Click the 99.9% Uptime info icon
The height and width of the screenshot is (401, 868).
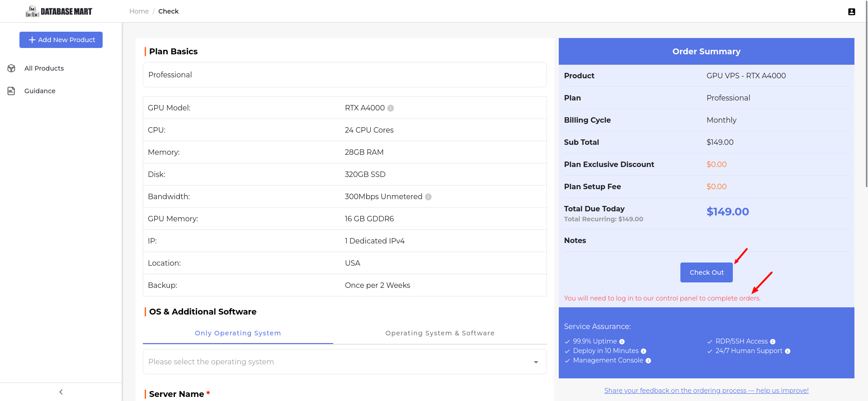coord(622,342)
